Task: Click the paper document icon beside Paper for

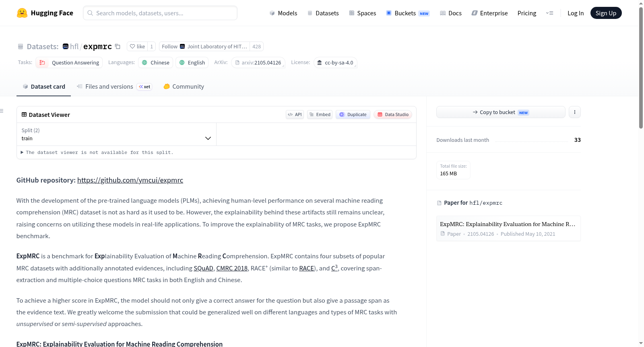Action: pos(439,203)
